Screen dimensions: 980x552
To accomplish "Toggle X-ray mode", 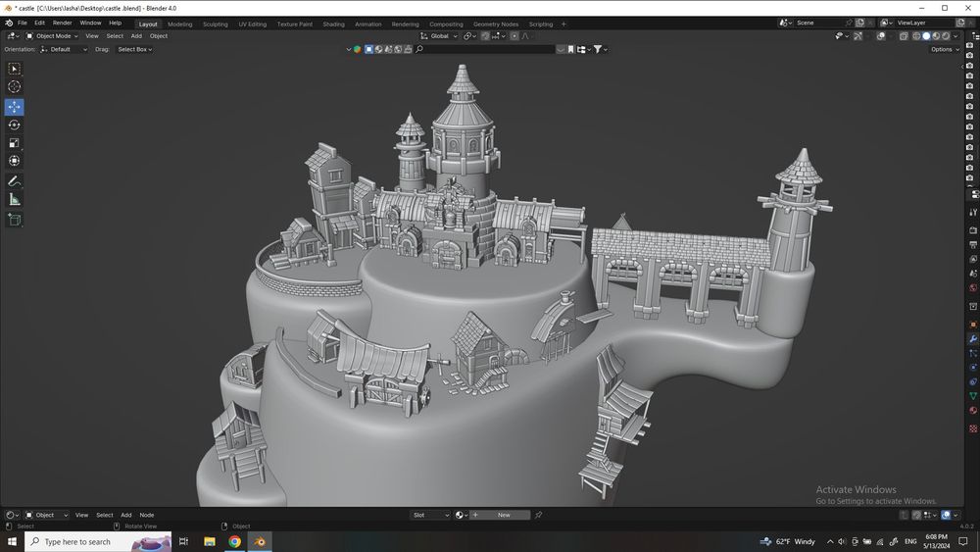I will pos(904,36).
